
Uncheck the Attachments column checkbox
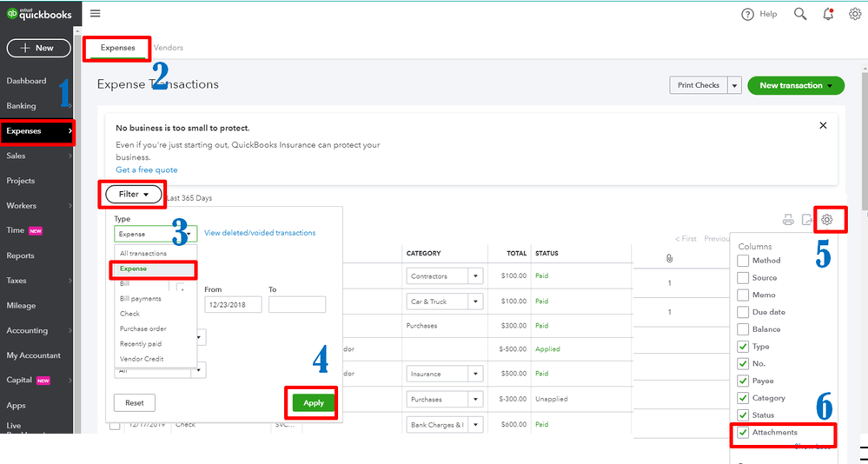click(x=743, y=433)
